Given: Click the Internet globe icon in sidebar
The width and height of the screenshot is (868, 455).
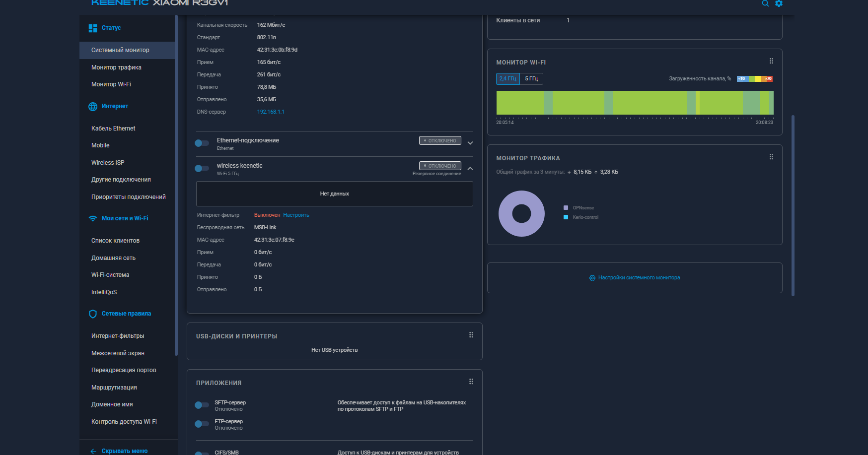Looking at the screenshot, I should pos(93,107).
